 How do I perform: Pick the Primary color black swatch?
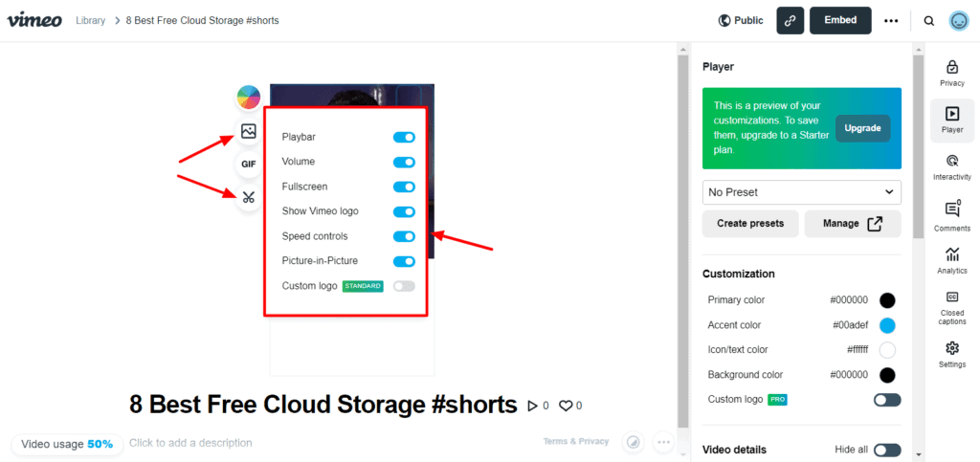tap(887, 300)
